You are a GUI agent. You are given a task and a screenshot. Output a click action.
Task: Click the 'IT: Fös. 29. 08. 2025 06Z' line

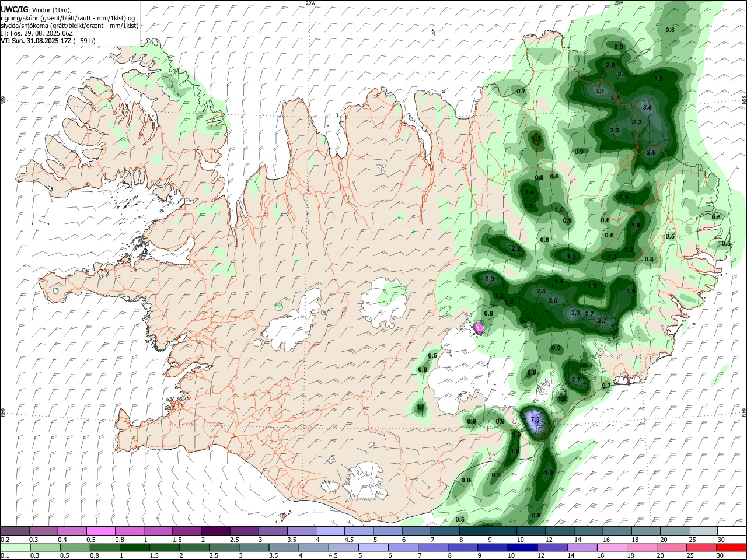coord(37,33)
